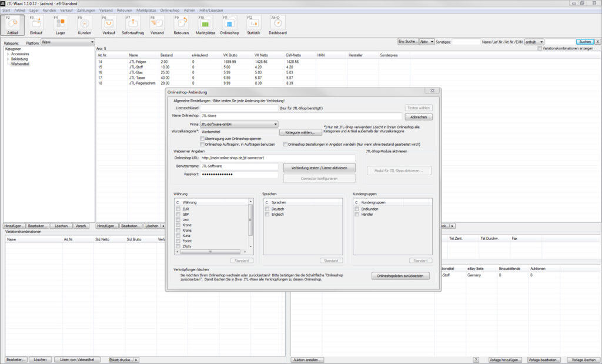Tick the Deutsch language checkbox

click(267, 209)
